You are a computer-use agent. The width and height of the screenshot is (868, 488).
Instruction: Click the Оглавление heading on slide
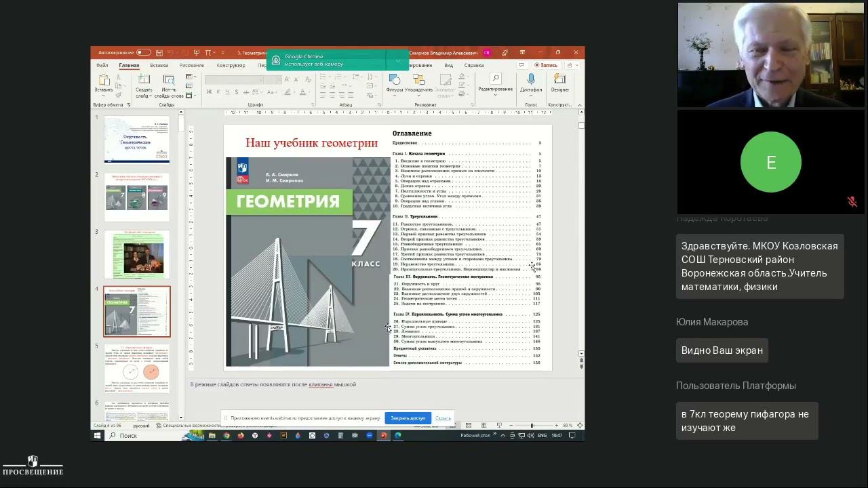[412, 134]
